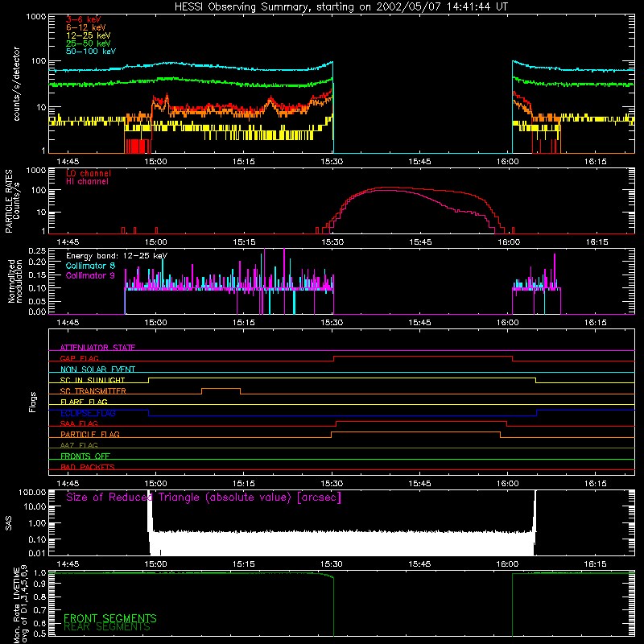
Task: Select the red 3-6 keV legend entry
Action: pyautogui.click(x=84, y=19)
